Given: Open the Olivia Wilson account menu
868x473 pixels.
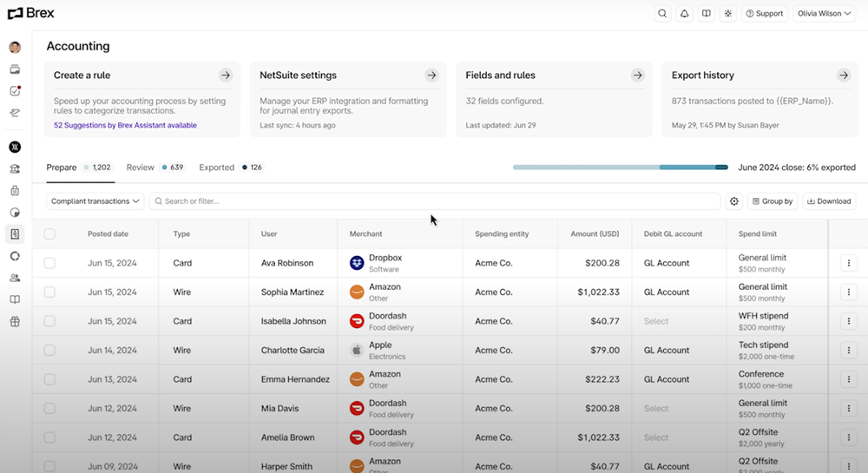Looking at the screenshot, I should 825,13.
